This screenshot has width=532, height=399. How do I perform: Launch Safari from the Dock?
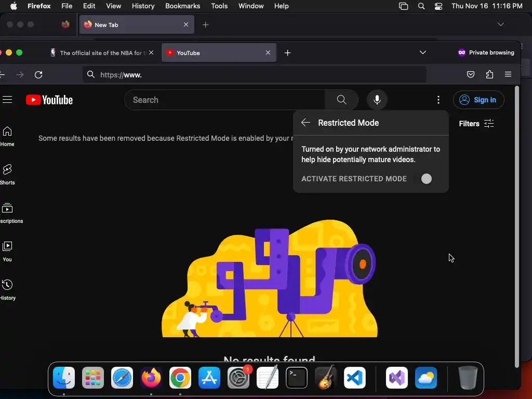coord(122,378)
